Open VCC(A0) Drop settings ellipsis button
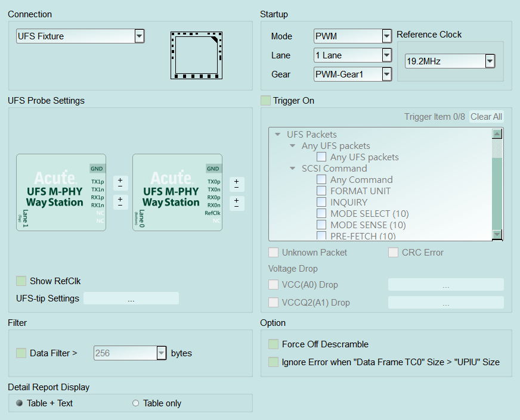Viewport: 520px width, 420px height. [445, 285]
